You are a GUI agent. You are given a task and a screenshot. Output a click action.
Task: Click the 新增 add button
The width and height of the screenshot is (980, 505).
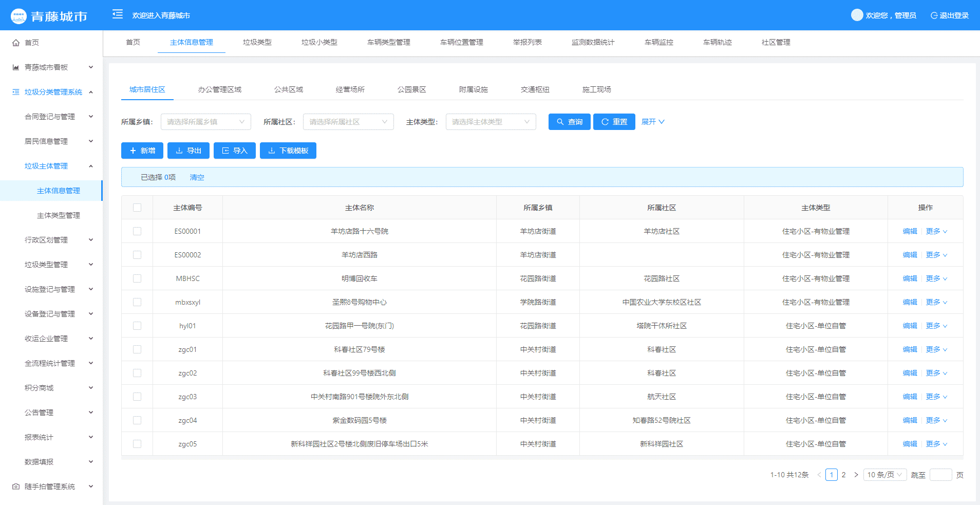142,151
